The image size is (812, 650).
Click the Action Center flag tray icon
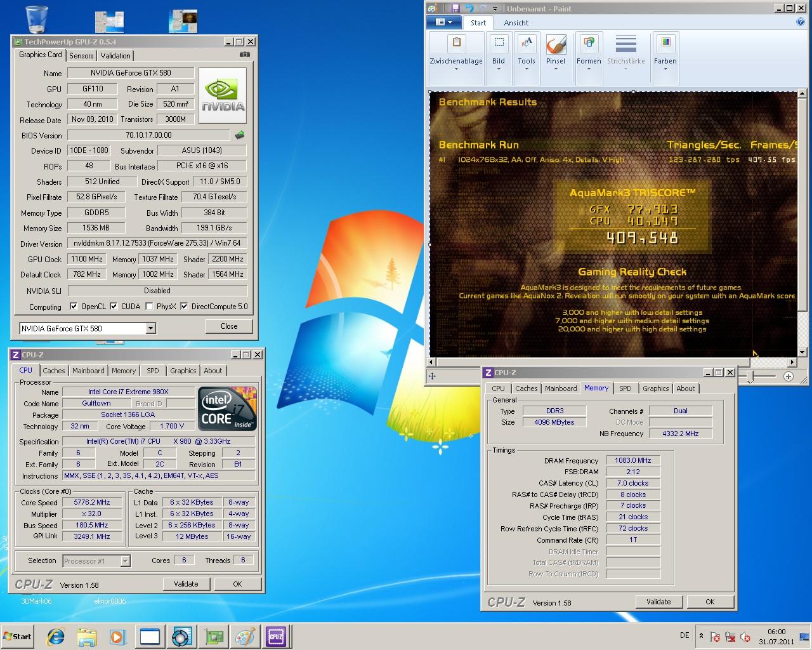click(x=715, y=637)
